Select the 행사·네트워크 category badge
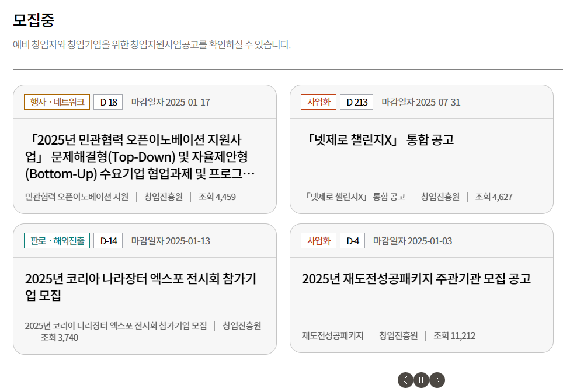Image resolution: width=563 pixels, height=392 pixels. 55,101
